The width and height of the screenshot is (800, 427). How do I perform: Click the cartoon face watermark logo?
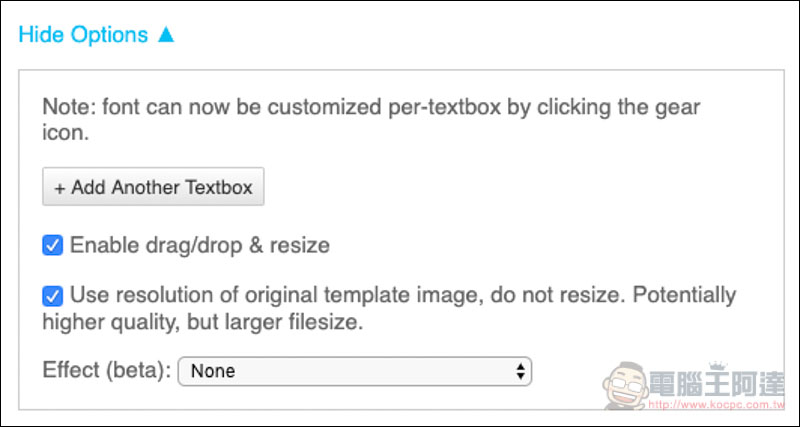pos(626,384)
